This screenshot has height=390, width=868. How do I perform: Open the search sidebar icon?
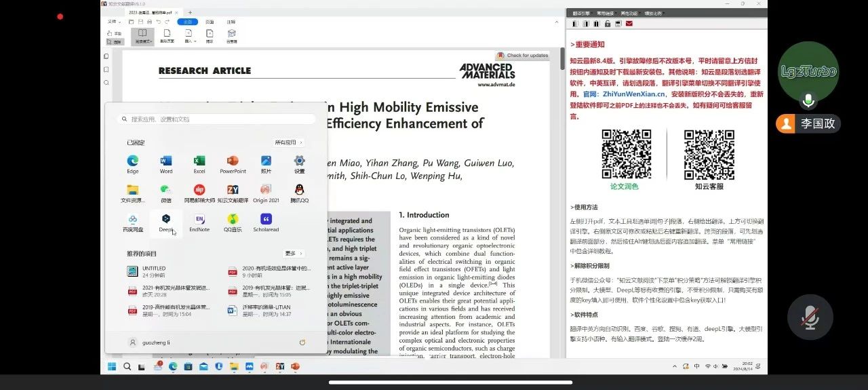106,83
